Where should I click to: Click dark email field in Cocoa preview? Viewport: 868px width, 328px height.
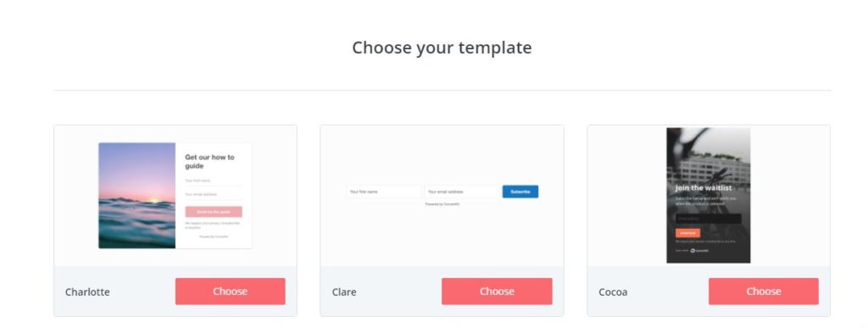[708, 219]
